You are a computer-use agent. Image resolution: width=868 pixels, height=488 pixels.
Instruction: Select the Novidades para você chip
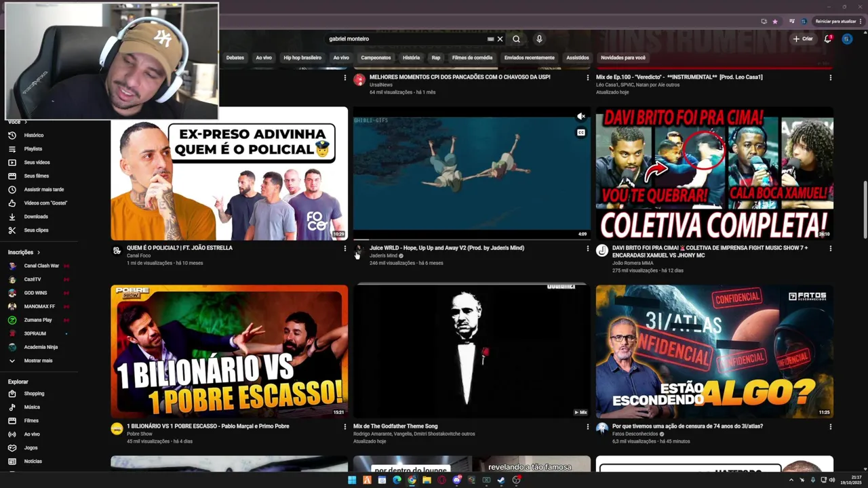point(623,58)
